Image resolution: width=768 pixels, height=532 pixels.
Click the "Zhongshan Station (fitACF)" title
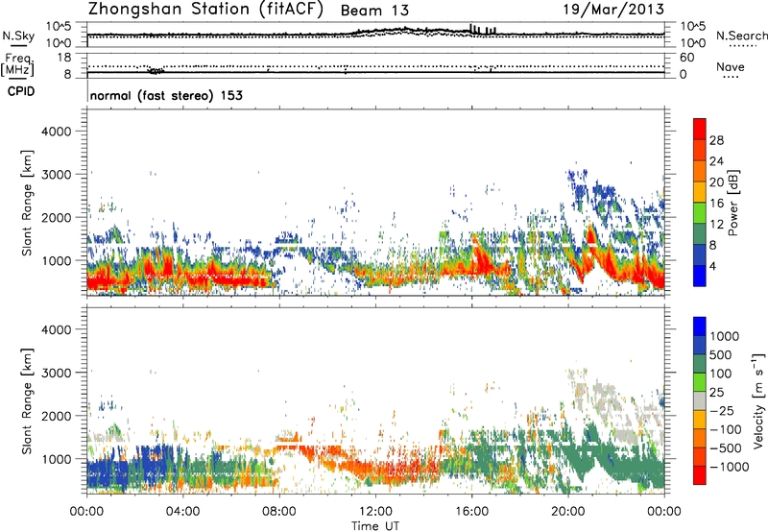pos(205,10)
